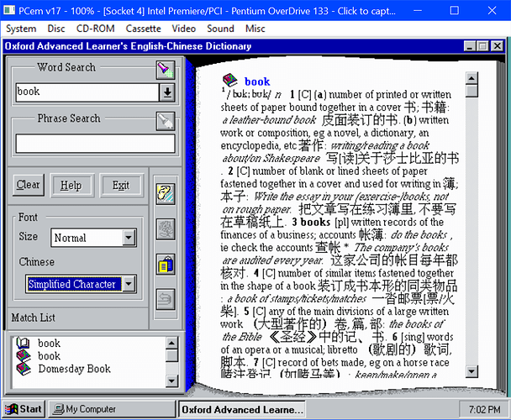This screenshot has width=511, height=420.
Task: Open the Sound menu
Action: click(220, 29)
